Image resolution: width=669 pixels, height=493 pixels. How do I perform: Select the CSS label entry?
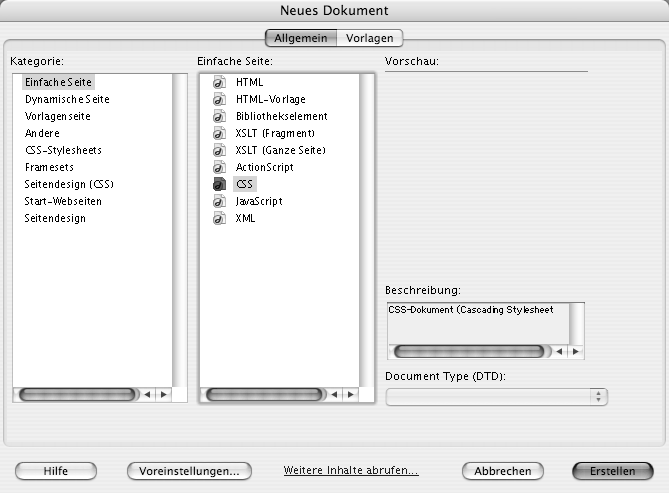point(245,184)
